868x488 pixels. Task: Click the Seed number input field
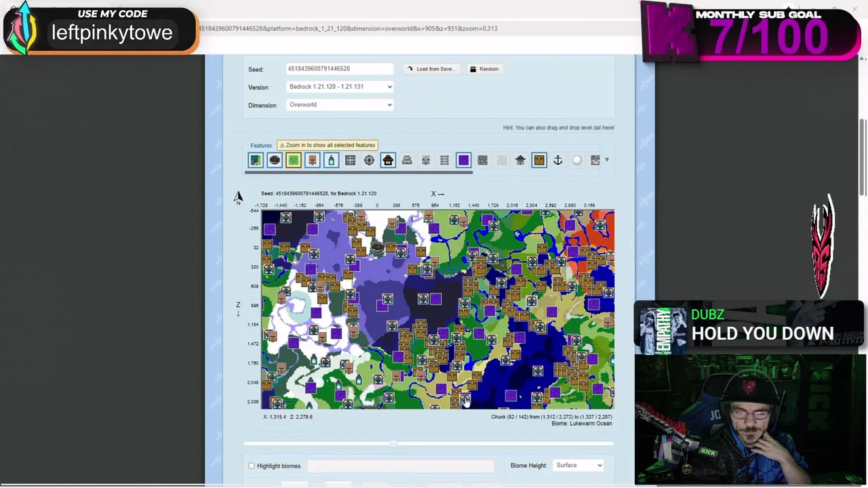point(339,69)
